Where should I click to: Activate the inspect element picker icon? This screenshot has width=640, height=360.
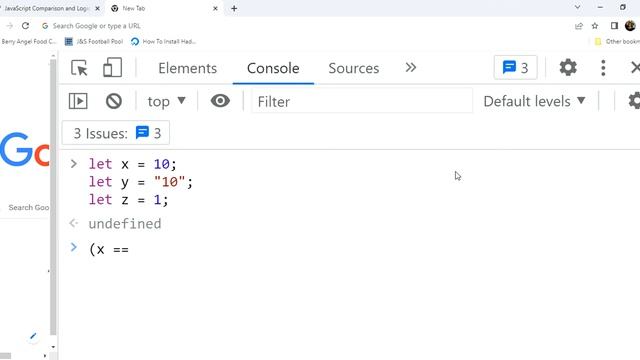pos(79,68)
